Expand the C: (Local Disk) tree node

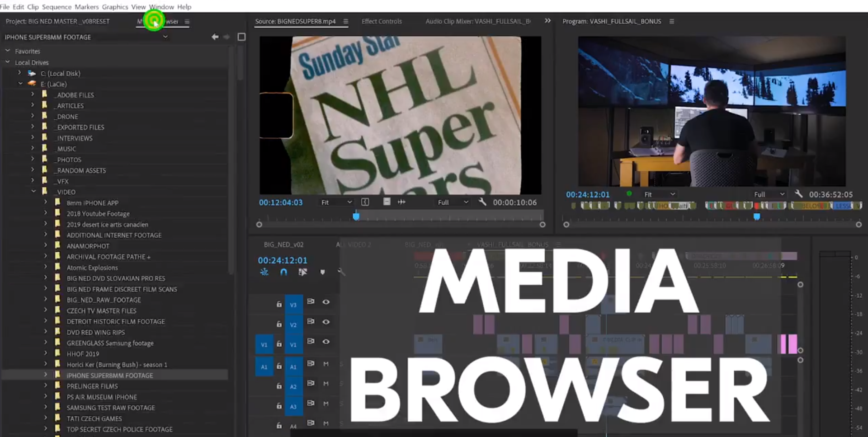19,73
